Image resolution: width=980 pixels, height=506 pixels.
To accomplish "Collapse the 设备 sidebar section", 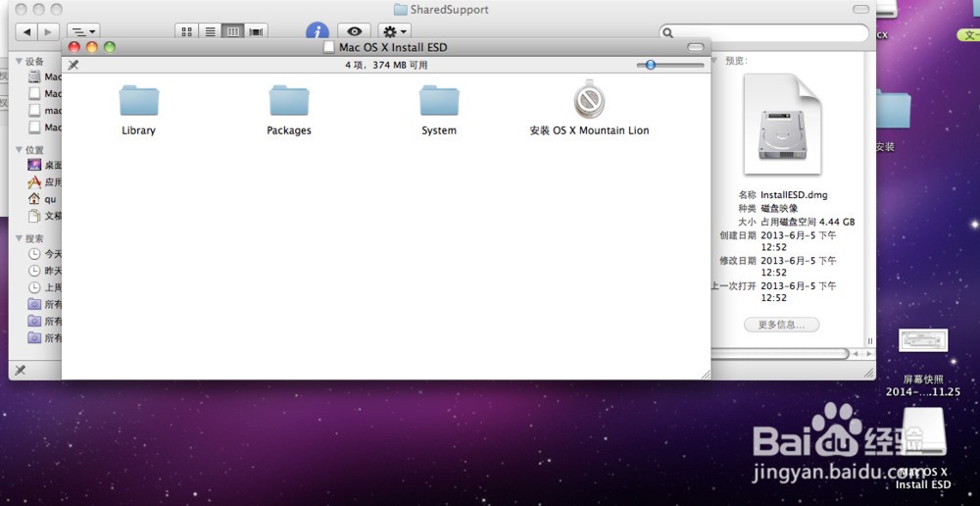I will pyautogui.click(x=19, y=62).
